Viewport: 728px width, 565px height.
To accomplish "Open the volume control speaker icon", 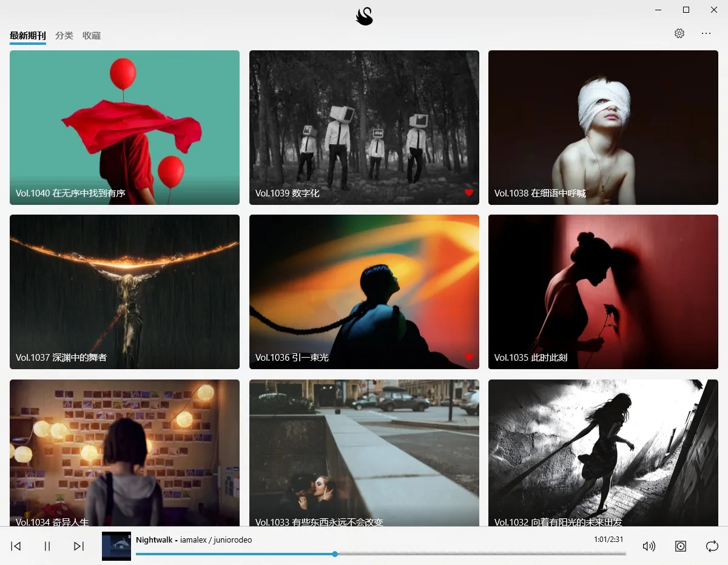I will coord(649,546).
